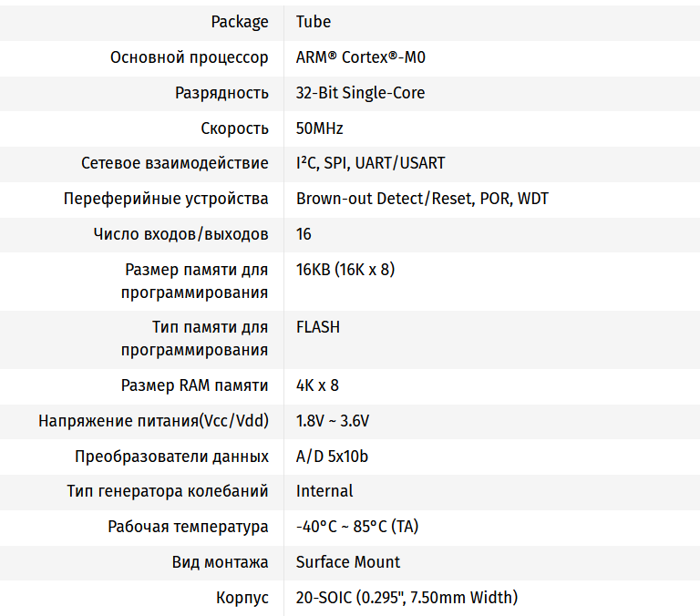Select the '4K x 8' RAM value
Screen dimensions: 700x616
317,385
